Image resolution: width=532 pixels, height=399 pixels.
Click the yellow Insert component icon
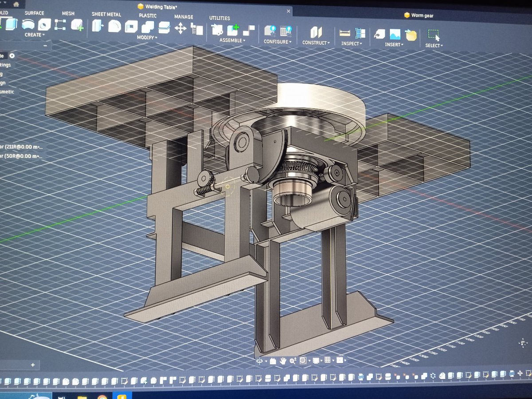pyautogui.click(x=411, y=35)
